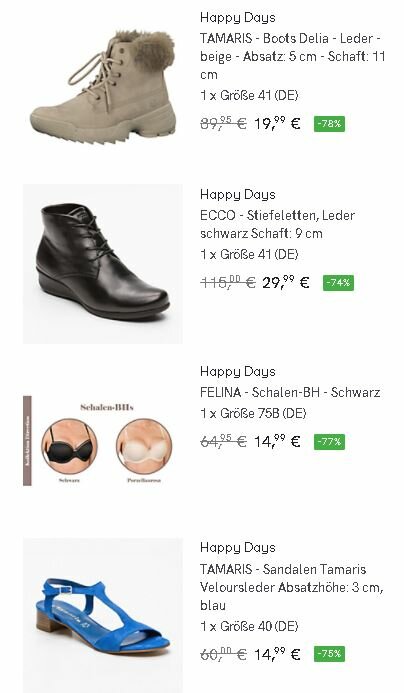Open TAMARIS Boots Delia product title
404x693 pixels.
point(293,57)
